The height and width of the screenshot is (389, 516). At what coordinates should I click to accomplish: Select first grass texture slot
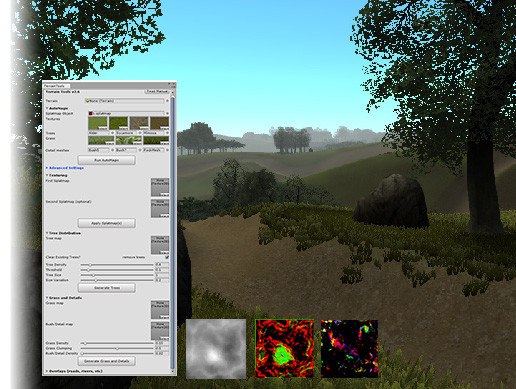coord(101,140)
